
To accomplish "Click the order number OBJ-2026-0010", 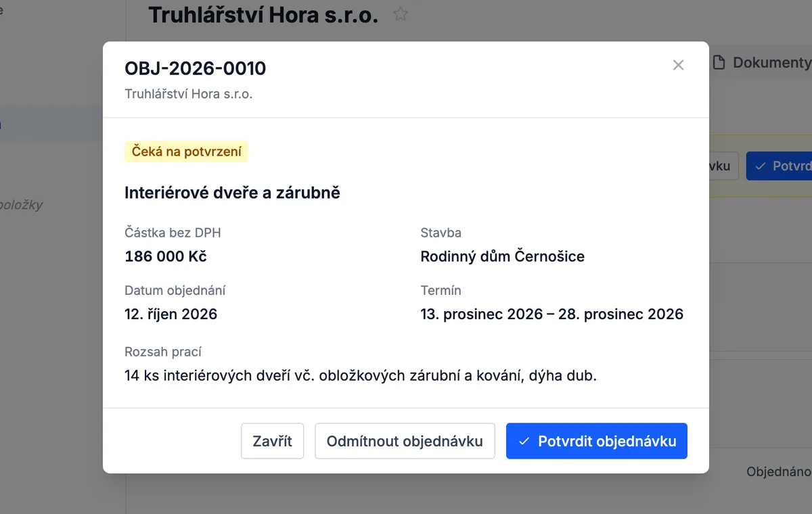I will [196, 68].
